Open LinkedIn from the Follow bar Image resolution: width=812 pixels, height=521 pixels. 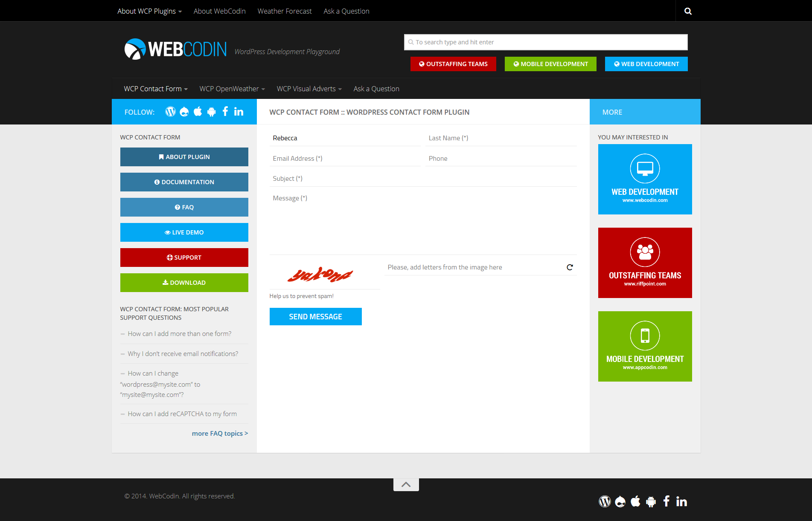click(239, 112)
